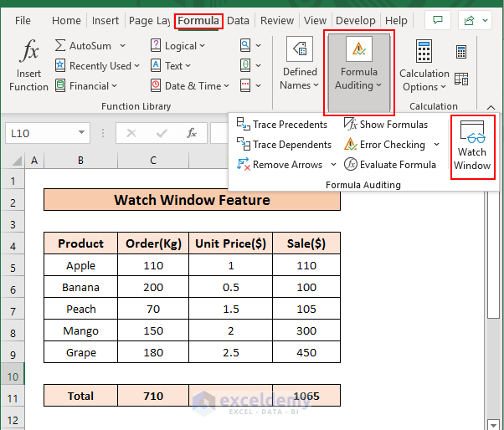Open the Share options dropdown chevron
Screen dimensions: 504x430
[x=485, y=20]
